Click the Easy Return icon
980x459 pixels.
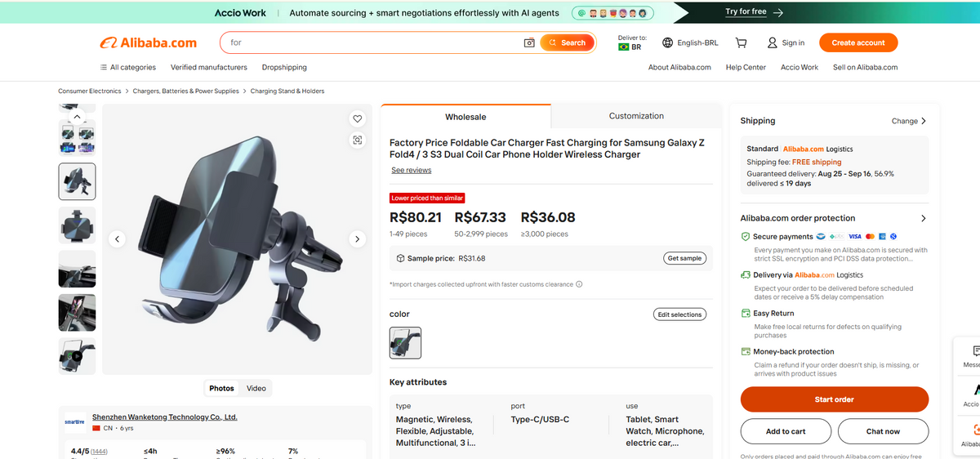coord(746,314)
